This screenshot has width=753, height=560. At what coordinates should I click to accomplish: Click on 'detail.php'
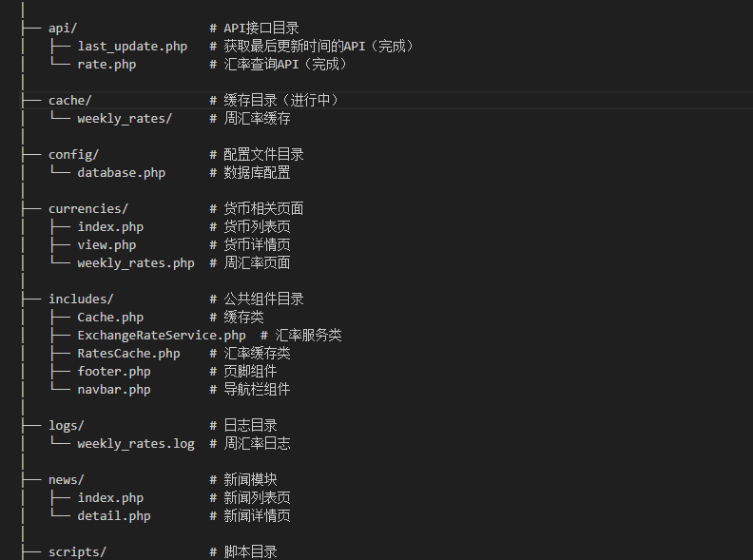114,516
